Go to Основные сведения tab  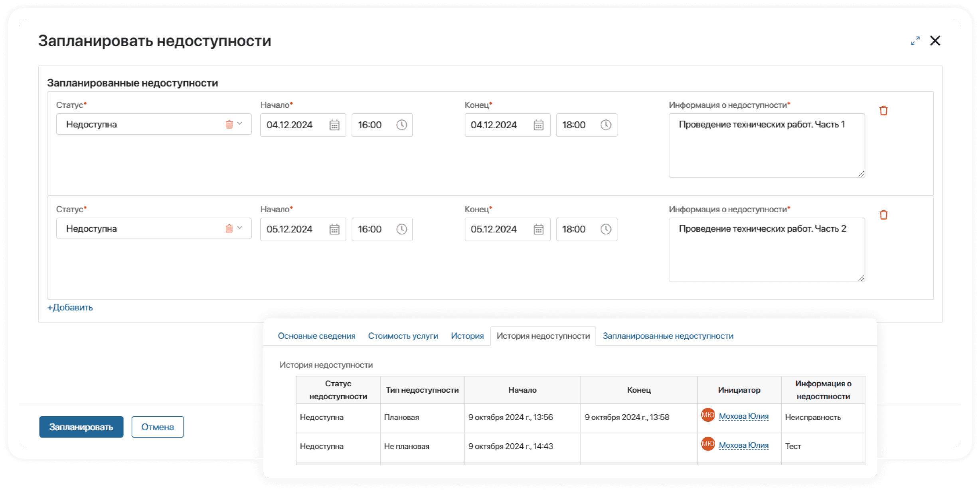pos(316,336)
